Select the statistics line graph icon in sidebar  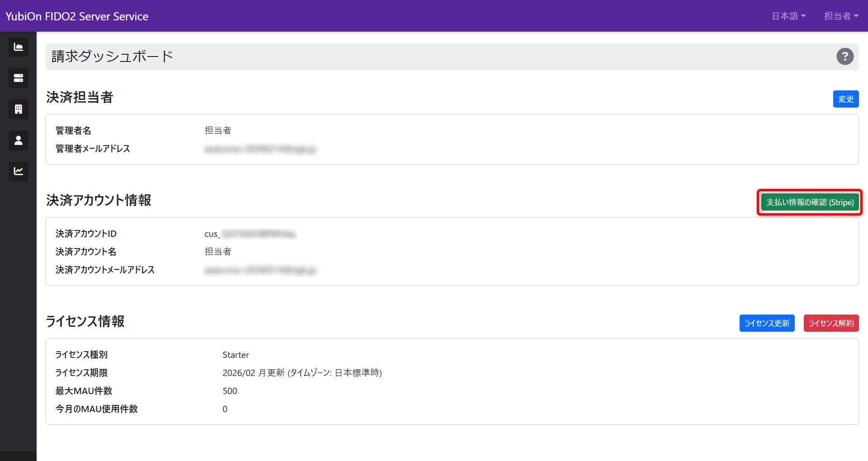coord(18,171)
